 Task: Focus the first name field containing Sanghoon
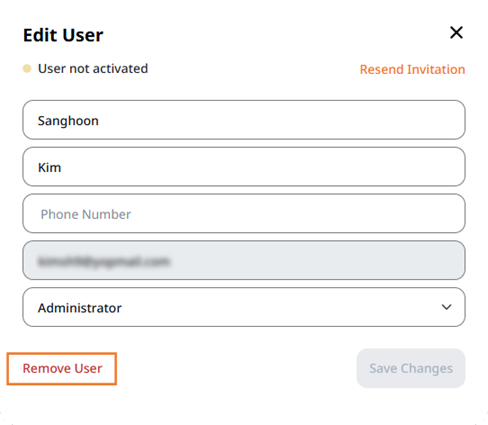click(x=244, y=120)
